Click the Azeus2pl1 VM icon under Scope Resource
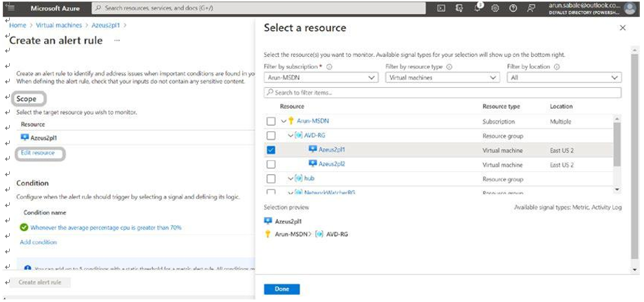 click(25, 138)
